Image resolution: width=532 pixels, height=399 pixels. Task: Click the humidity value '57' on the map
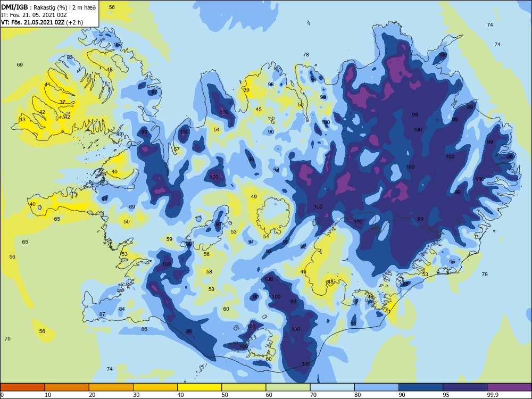point(177,149)
